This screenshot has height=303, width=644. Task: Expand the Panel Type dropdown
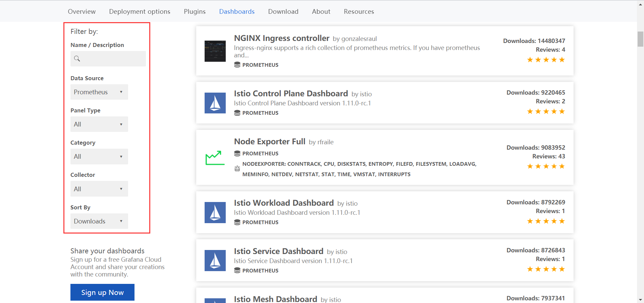99,124
